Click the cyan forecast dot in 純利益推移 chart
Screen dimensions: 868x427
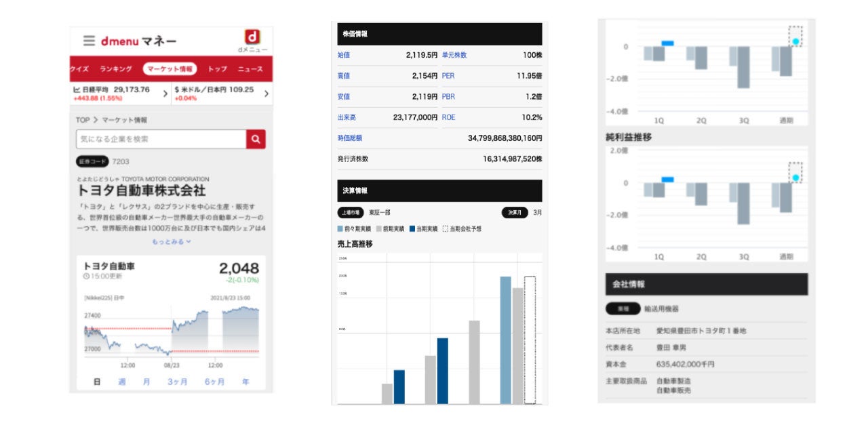[795, 178]
